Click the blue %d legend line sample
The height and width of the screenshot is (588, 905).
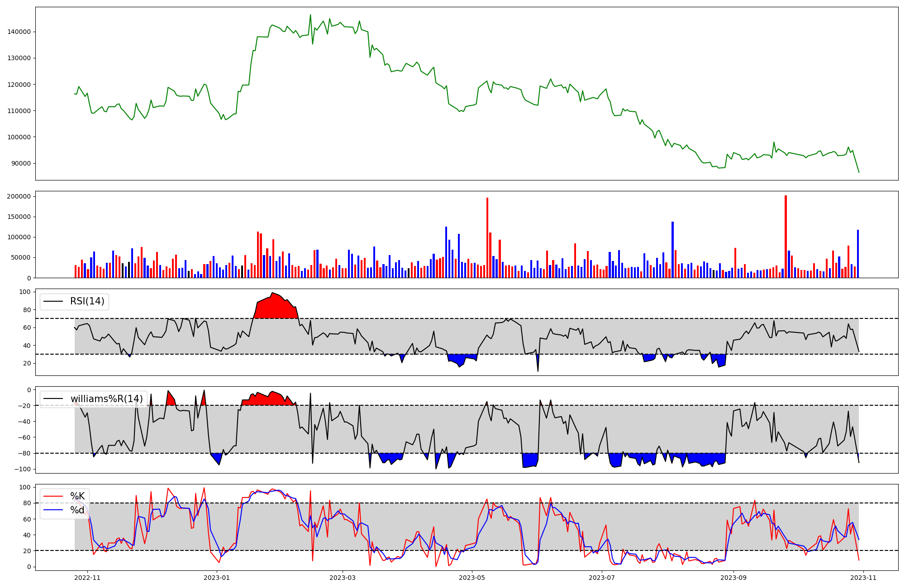coord(53,510)
